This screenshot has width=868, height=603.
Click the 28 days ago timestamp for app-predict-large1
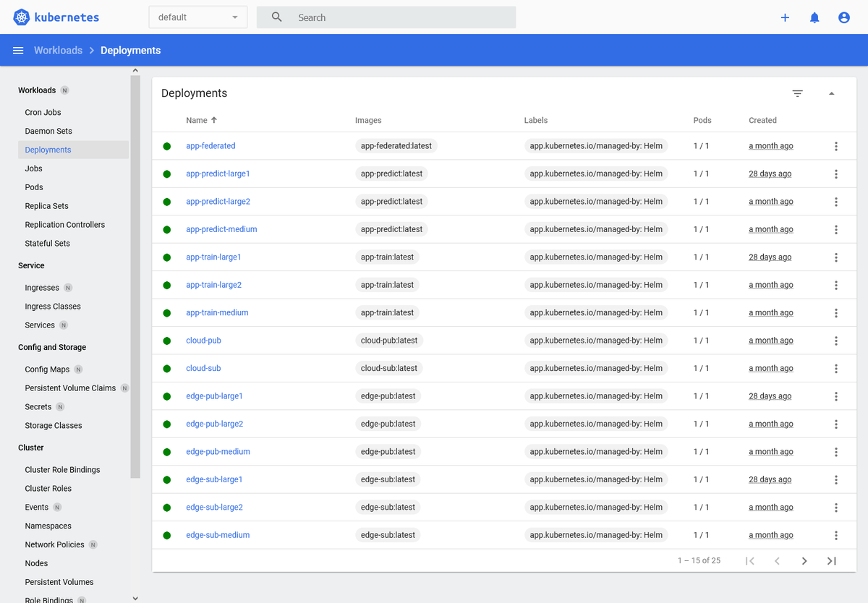[770, 174]
